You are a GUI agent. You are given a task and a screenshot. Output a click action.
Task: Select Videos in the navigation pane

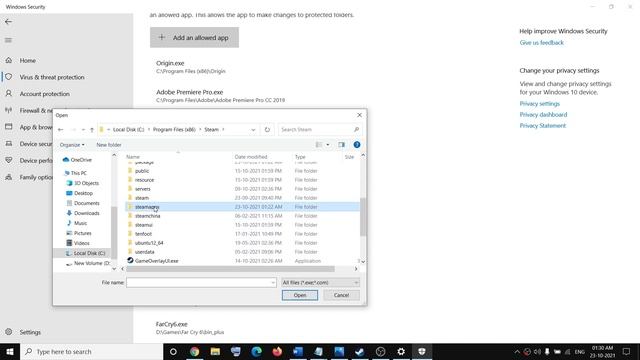tap(81, 243)
